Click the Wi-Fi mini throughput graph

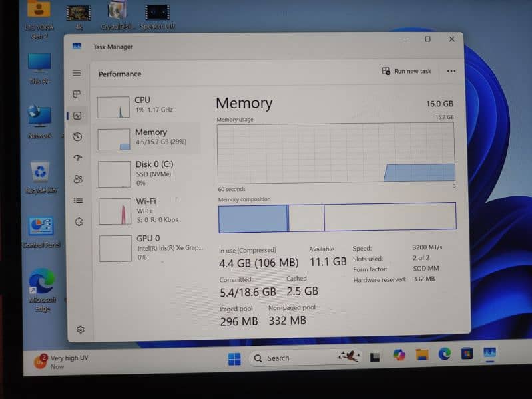pos(115,211)
